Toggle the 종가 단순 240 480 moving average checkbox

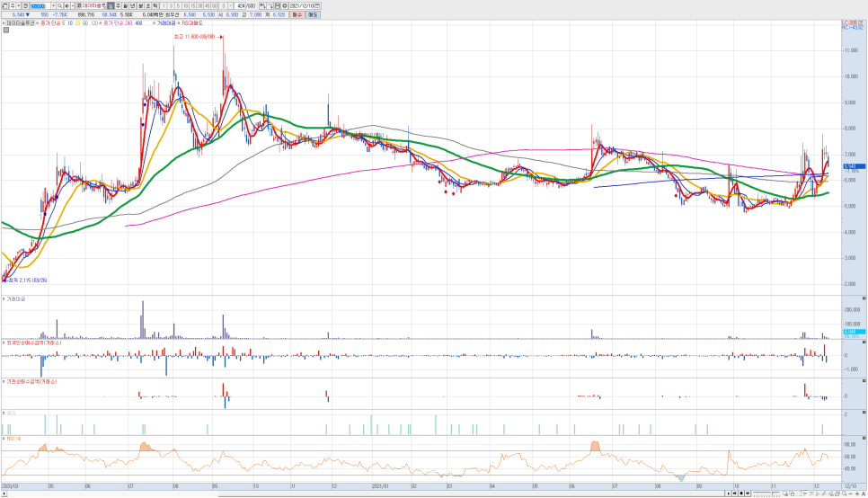(101, 23)
